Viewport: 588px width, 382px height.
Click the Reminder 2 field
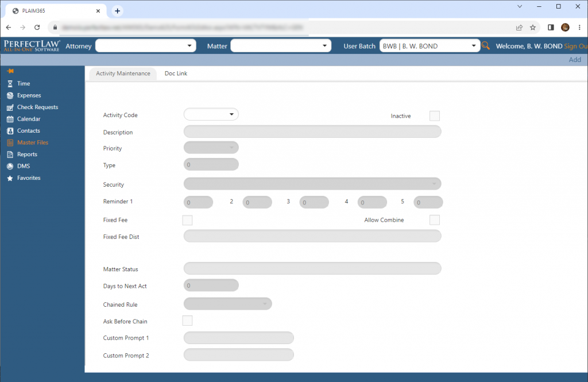point(257,202)
